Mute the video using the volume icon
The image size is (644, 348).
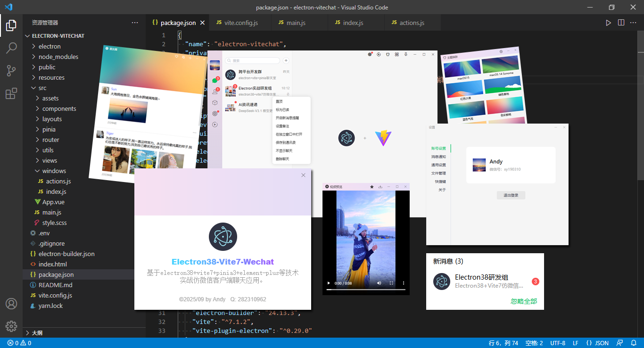click(379, 283)
